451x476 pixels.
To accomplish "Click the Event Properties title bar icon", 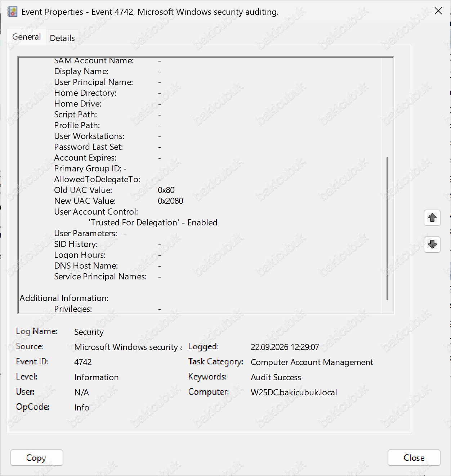I will 12,12.
